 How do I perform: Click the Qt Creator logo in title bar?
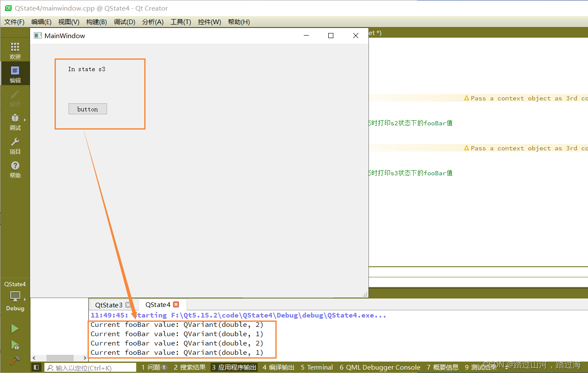[8, 8]
